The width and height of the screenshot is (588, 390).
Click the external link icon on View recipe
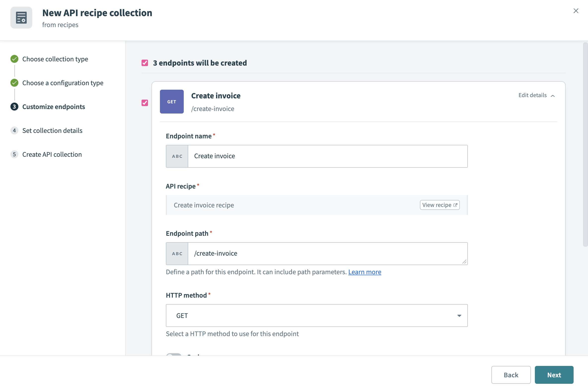pyautogui.click(x=456, y=205)
